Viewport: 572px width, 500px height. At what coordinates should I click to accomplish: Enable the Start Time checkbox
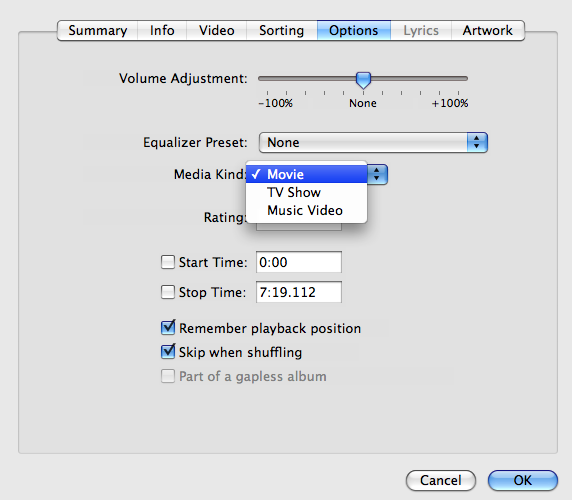(168, 262)
